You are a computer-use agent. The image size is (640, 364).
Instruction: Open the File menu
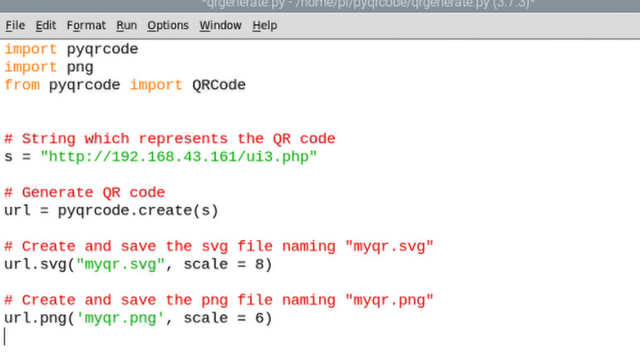click(x=15, y=26)
